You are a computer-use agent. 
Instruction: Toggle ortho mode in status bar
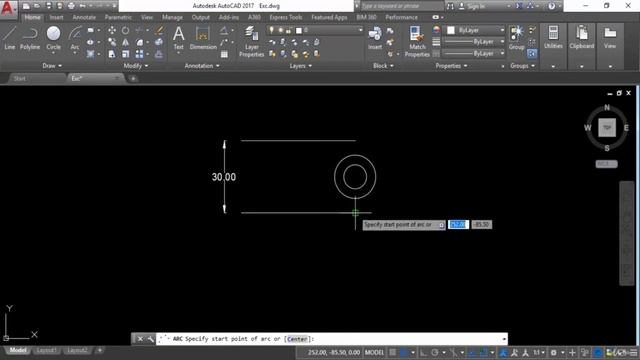click(423, 352)
